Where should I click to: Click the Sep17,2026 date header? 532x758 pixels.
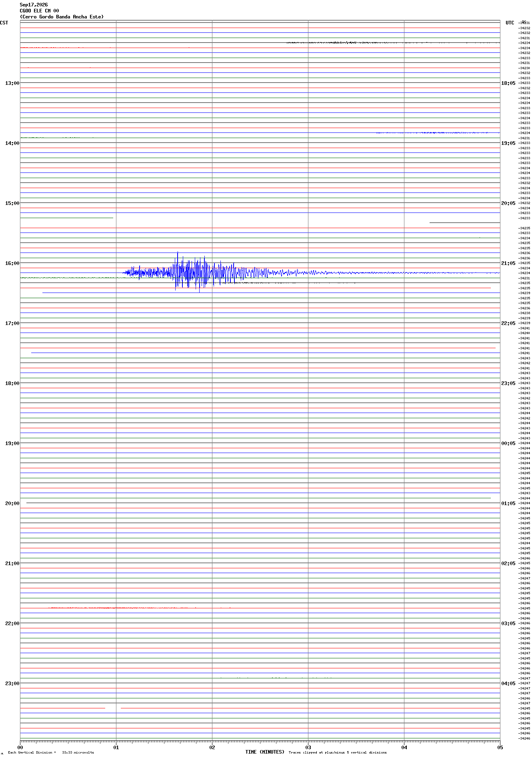[x=34, y=5]
